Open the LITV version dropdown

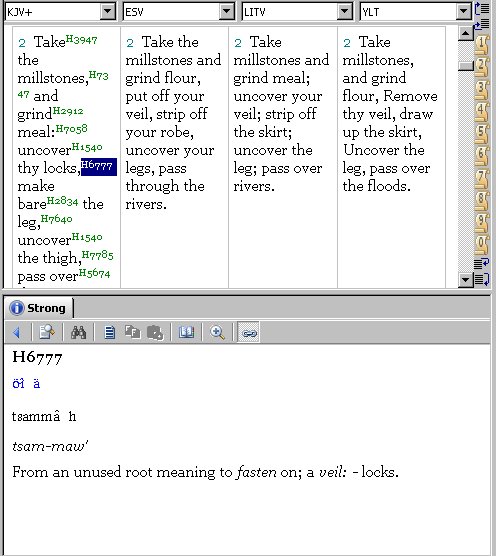(344, 12)
